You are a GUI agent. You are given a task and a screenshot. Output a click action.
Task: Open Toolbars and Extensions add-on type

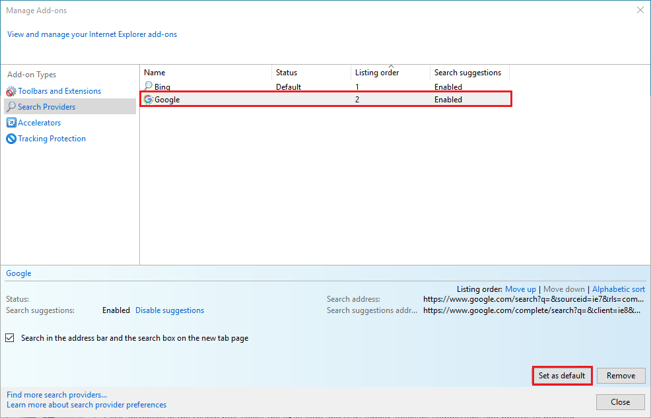pyautogui.click(x=59, y=91)
